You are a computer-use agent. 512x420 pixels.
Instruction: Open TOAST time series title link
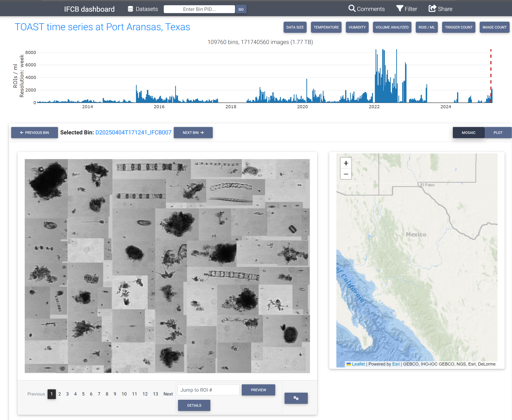coord(102,27)
